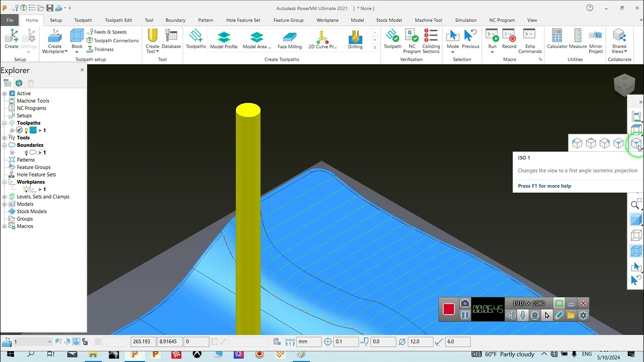Create a Model Area toolpath

pyautogui.click(x=257, y=40)
